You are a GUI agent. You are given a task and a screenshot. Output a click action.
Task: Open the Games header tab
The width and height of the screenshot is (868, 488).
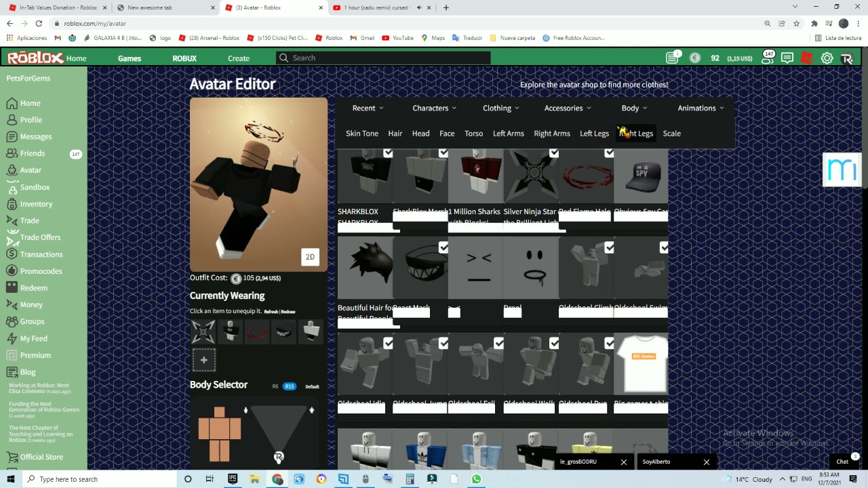click(x=130, y=58)
